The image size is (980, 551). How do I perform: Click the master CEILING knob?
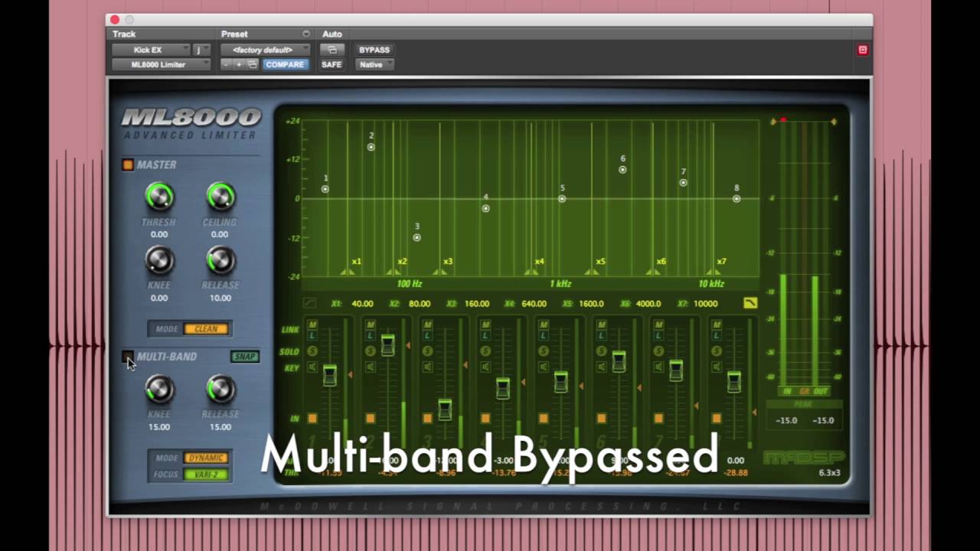220,197
